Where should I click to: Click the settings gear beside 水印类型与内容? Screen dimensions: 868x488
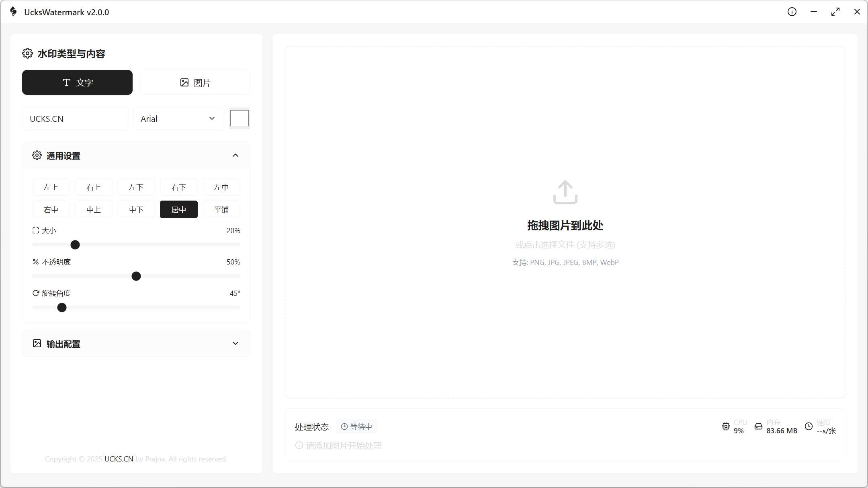pyautogui.click(x=27, y=53)
